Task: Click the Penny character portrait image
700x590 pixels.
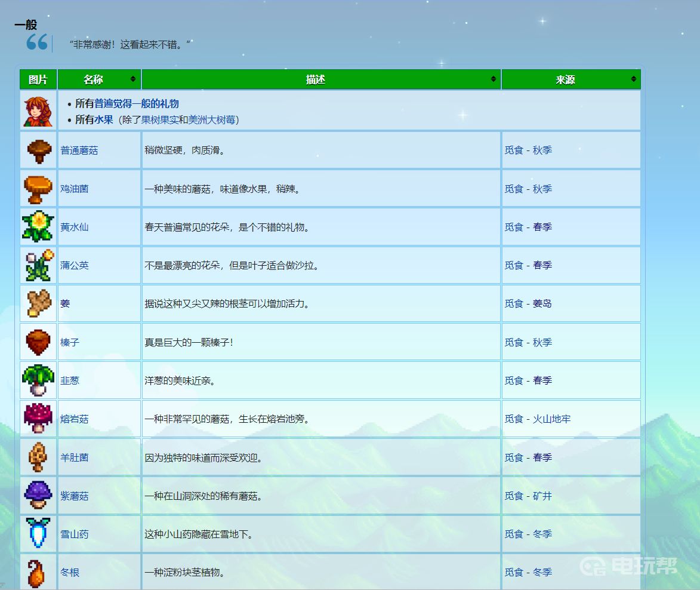Action: [x=38, y=111]
